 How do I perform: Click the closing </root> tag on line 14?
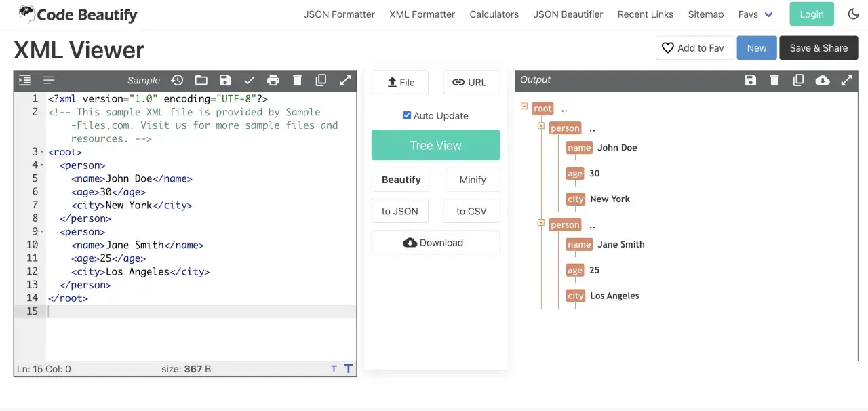point(68,298)
